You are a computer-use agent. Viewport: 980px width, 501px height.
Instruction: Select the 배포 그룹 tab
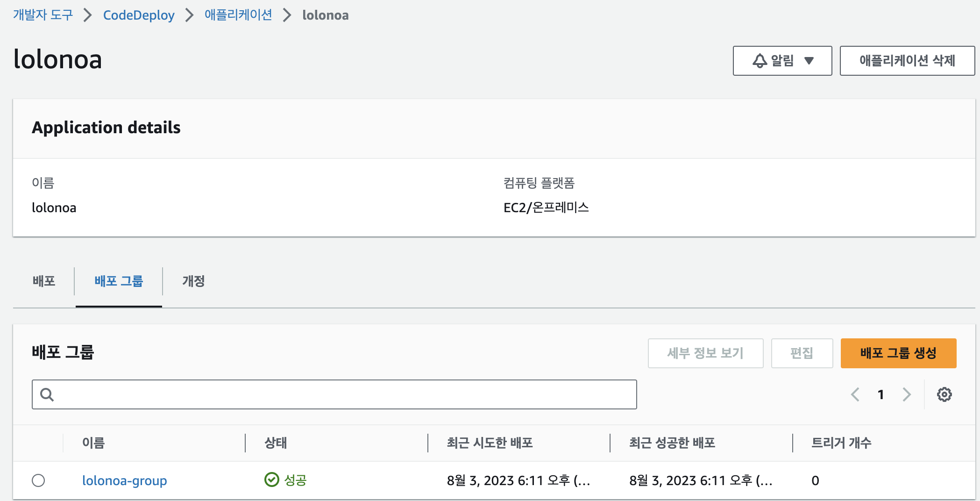(x=119, y=281)
